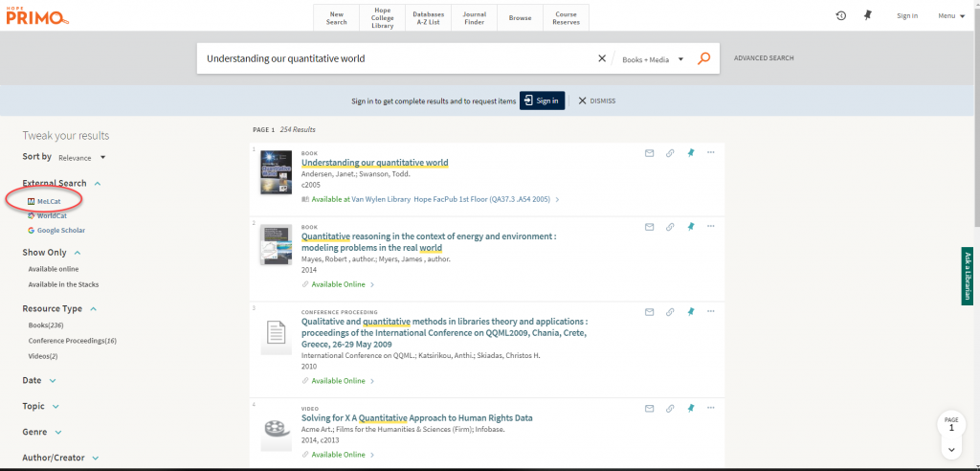The width and height of the screenshot is (980, 471).
Task: Open search history clock icon
Action: click(840, 15)
